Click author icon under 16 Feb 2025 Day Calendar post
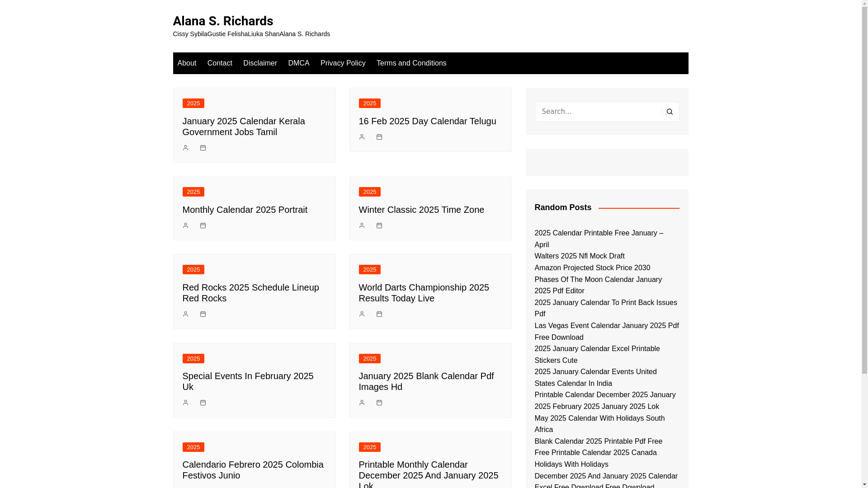This screenshot has height=488, width=868. click(362, 137)
